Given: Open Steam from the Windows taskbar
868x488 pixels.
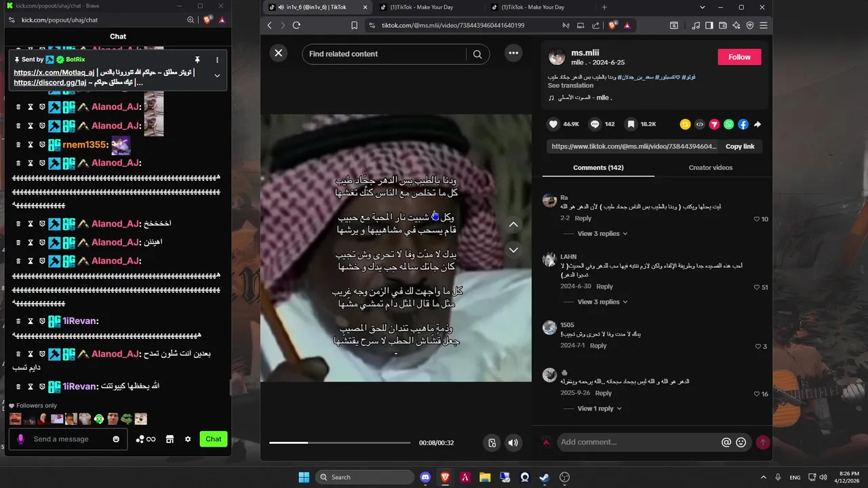Looking at the screenshot, I should click(x=545, y=477).
